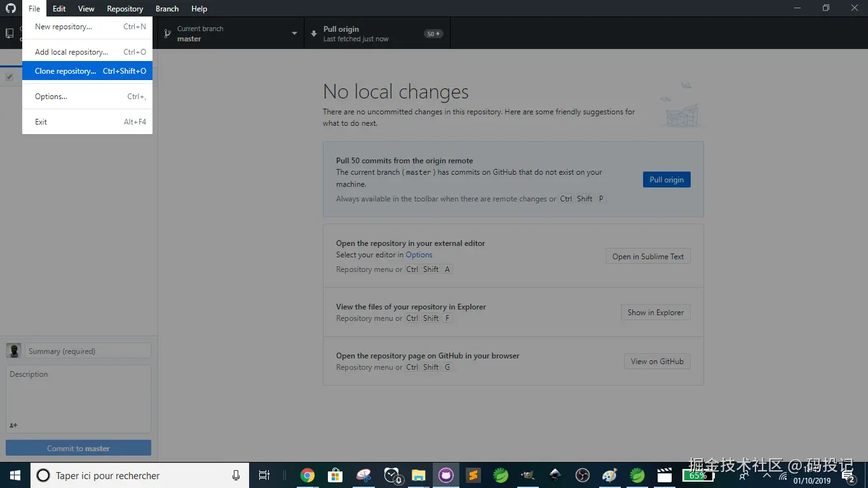Expand the Current branch master dropdown

coord(231,34)
